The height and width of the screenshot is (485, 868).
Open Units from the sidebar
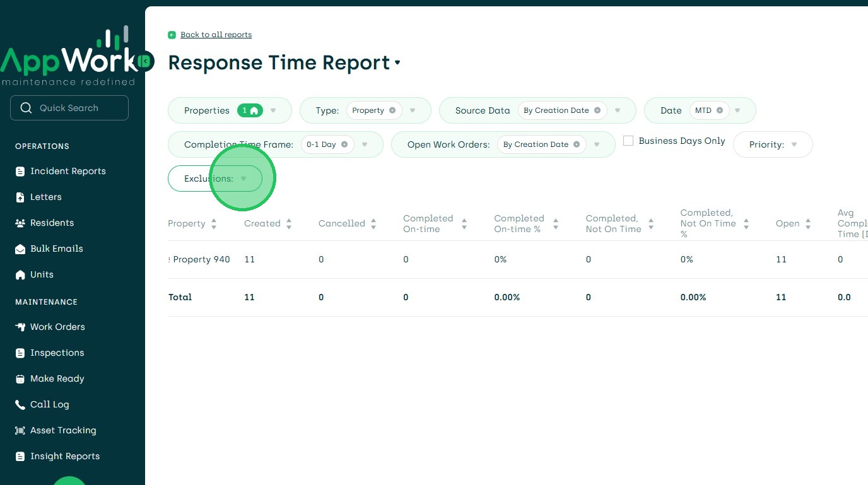(42, 275)
